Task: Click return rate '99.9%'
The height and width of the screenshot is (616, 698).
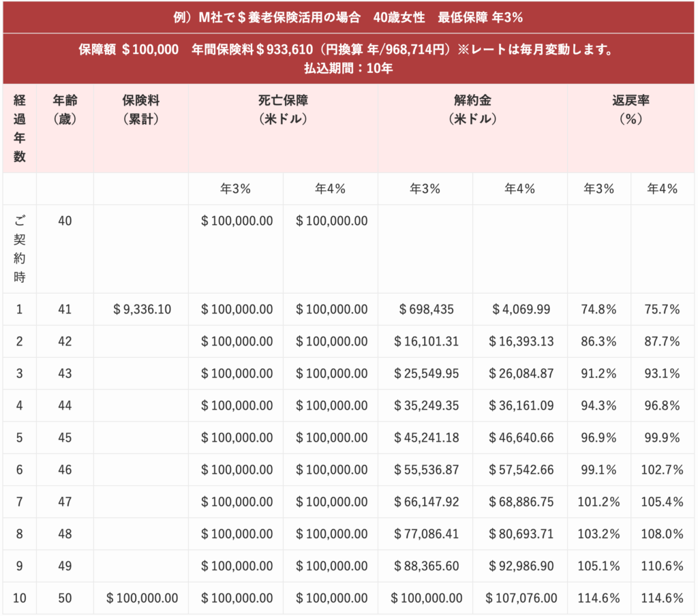Action: coord(663,437)
